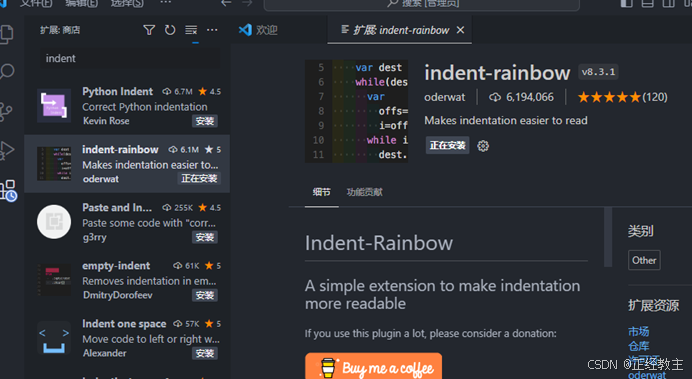Open the 市场 marketplace link
Image resolution: width=692 pixels, height=379 pixels.
click(638, 331)
